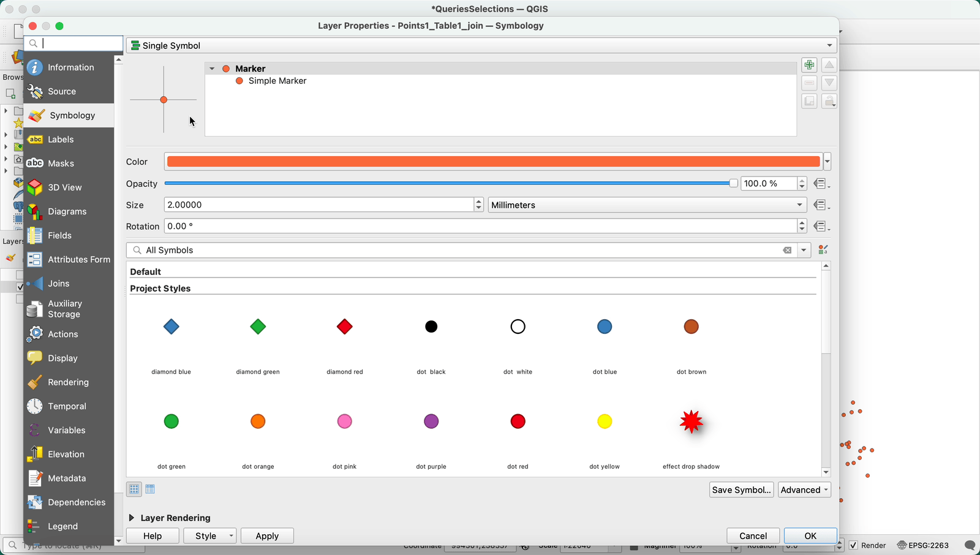The height and width of the screenshot is (555, 980).
Task: Switch to the Fields tab
Action: (69, 235)
